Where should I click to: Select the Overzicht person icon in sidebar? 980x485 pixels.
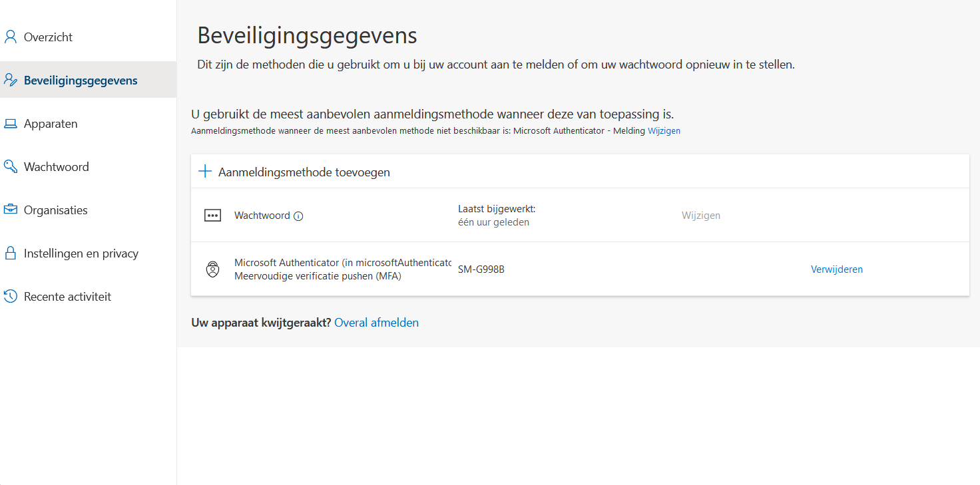[9, 37]
